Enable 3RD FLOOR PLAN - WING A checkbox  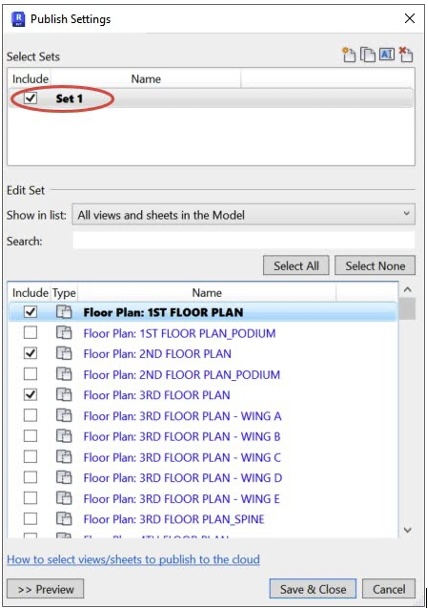click(30, 415)
